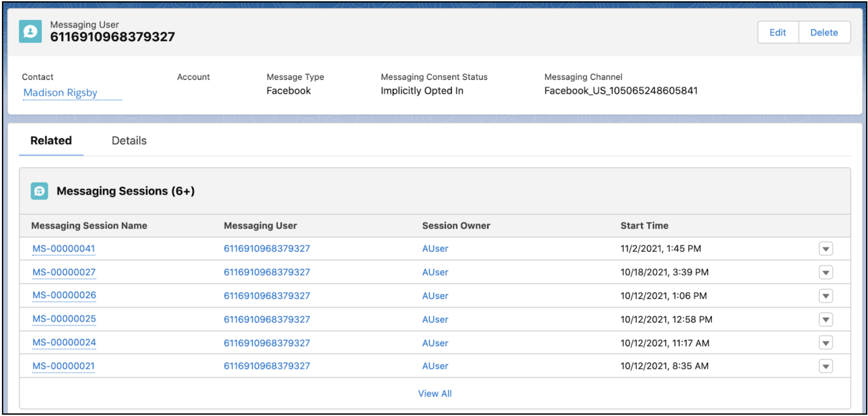Screen dimensions: 868x416
Task: Click the Messaging User header icon
Action: [30, 31]
